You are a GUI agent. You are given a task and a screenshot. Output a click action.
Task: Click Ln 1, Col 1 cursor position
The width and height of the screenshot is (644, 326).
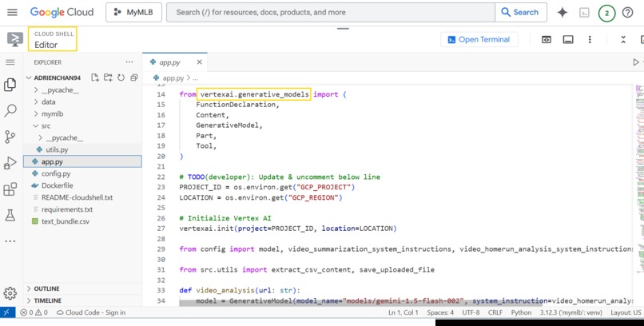(x=403, y=312)
